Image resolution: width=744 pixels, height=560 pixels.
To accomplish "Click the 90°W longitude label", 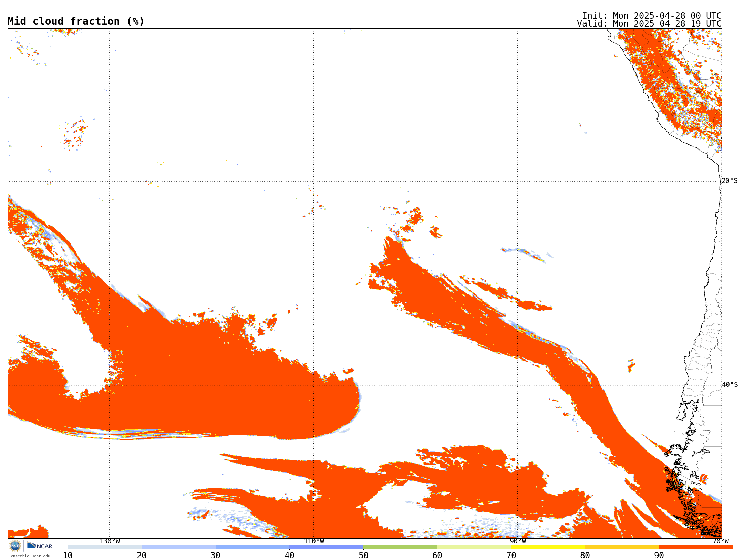I will click(x=518, y=541).
